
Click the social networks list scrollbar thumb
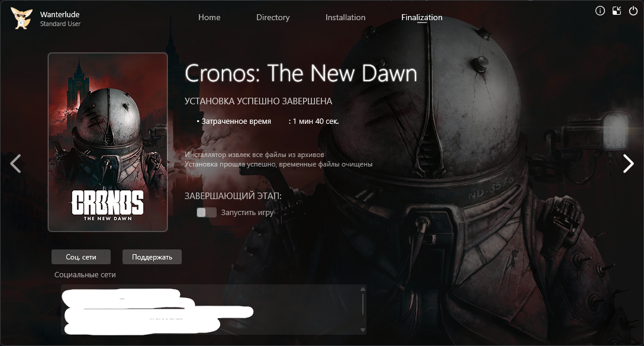pyautogui.click(x=363, y=304)
